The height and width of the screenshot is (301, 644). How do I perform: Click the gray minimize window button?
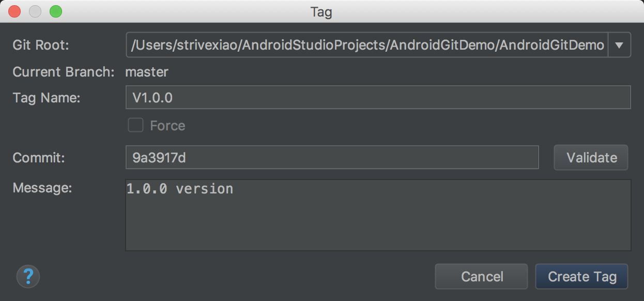click(x=35, y=11)
